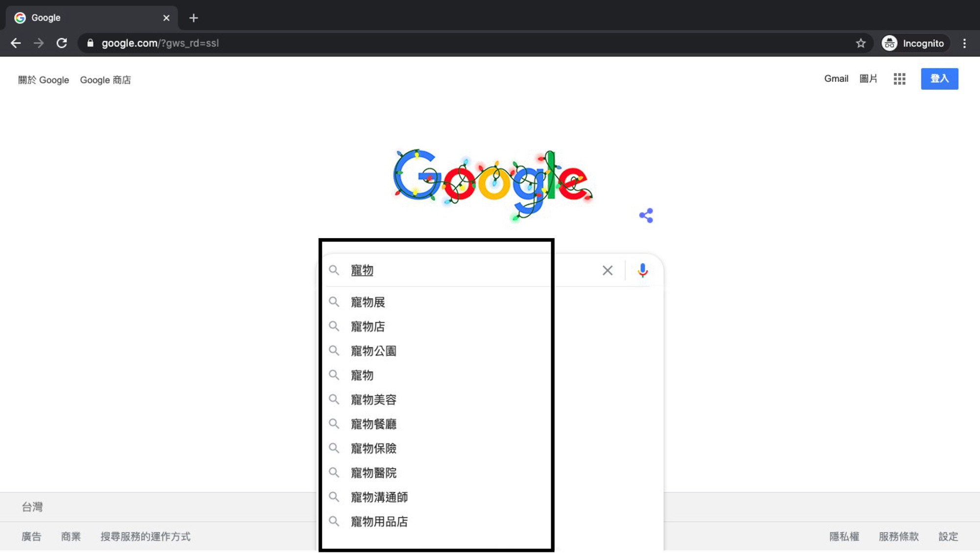
Task: Reload the page
Action: [x=62, y=43]
